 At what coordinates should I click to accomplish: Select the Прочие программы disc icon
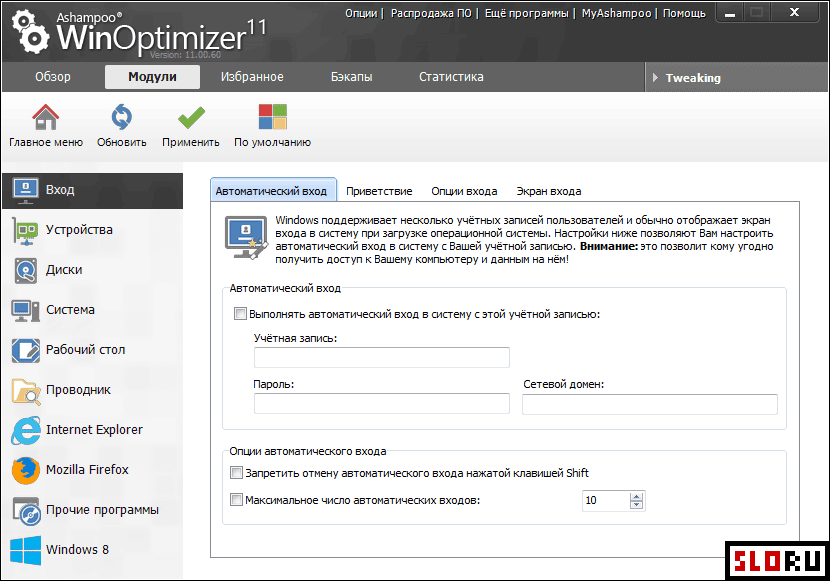pyautogui.click(x=26, y=511)
